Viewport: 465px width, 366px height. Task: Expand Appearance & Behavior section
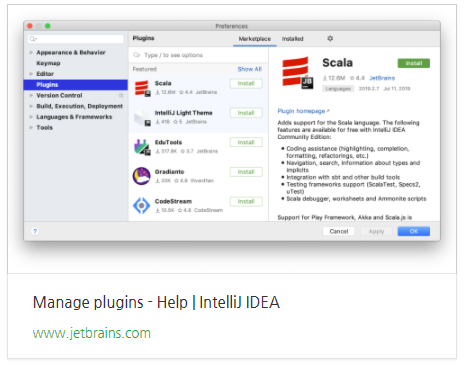(x=31, y=53)
